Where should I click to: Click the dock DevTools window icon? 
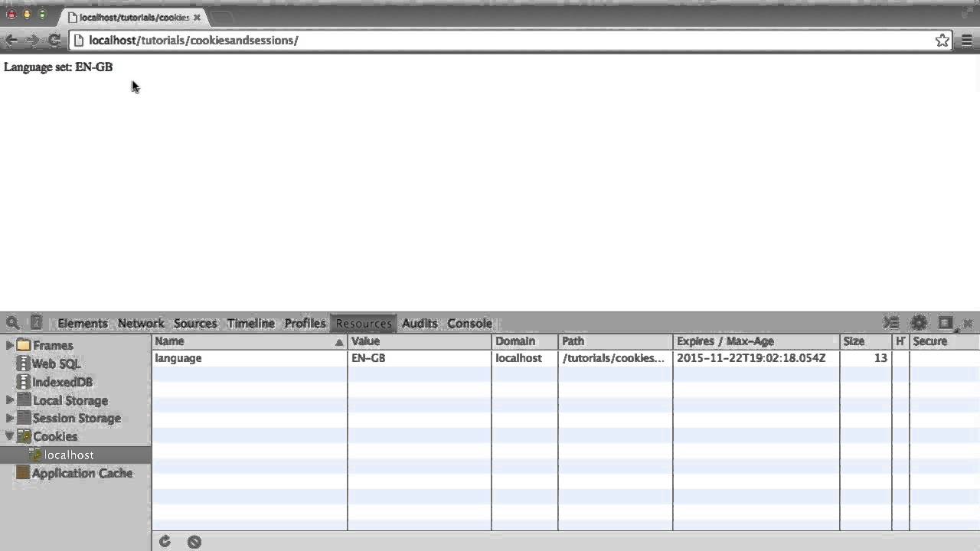click(x=946, y=323)
